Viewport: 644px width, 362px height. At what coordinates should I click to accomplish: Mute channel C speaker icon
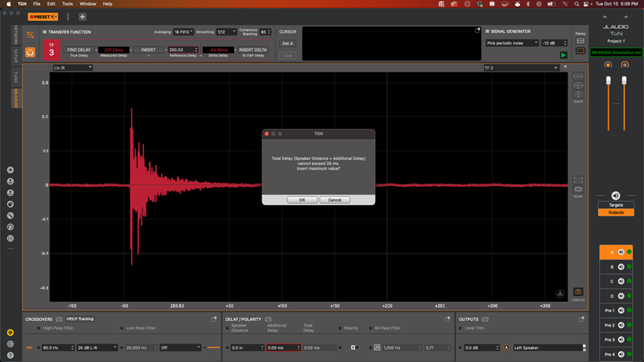tap(621, 281)
